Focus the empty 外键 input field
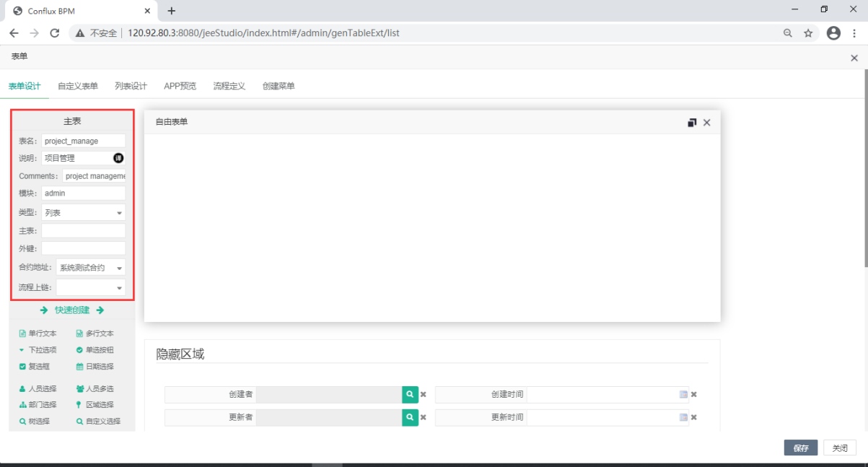Screen dimensions: 868x467 [84, 248]
